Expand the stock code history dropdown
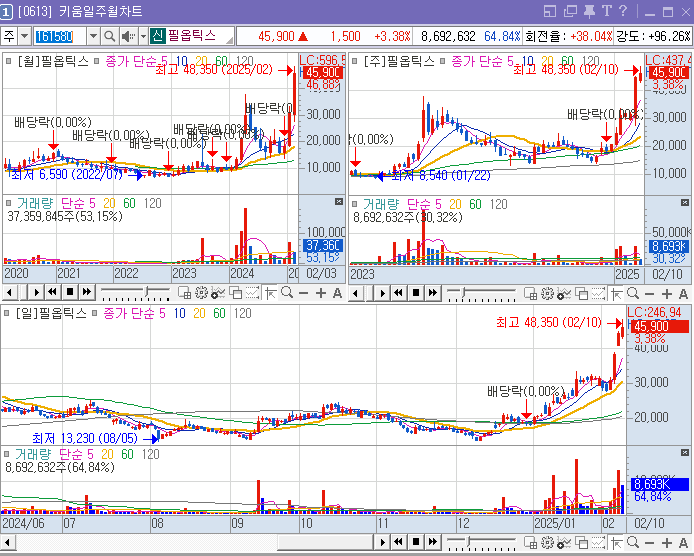694x556 pixels. (93, 36)
